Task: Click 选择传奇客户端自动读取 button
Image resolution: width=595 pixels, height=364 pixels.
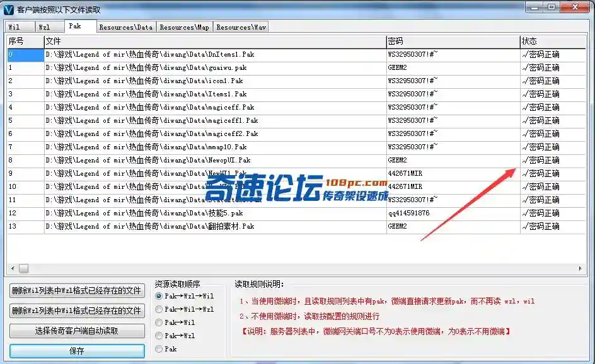Action: tap(77, 331)
